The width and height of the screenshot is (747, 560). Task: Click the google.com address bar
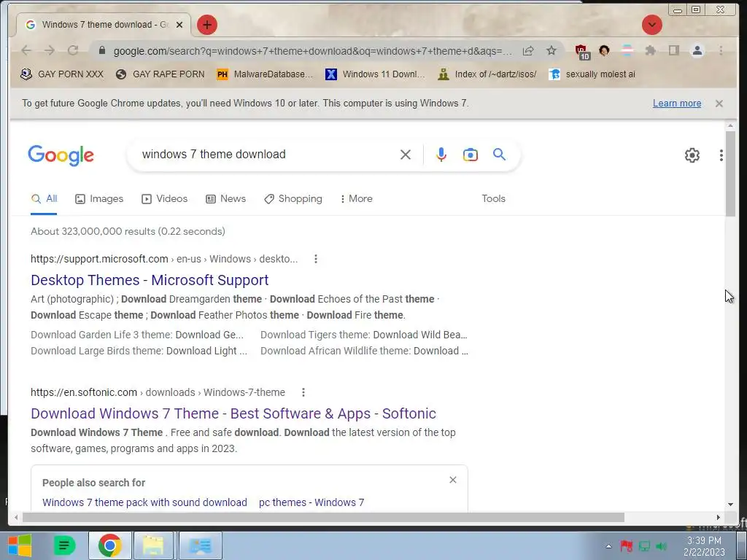coord(312,51)
